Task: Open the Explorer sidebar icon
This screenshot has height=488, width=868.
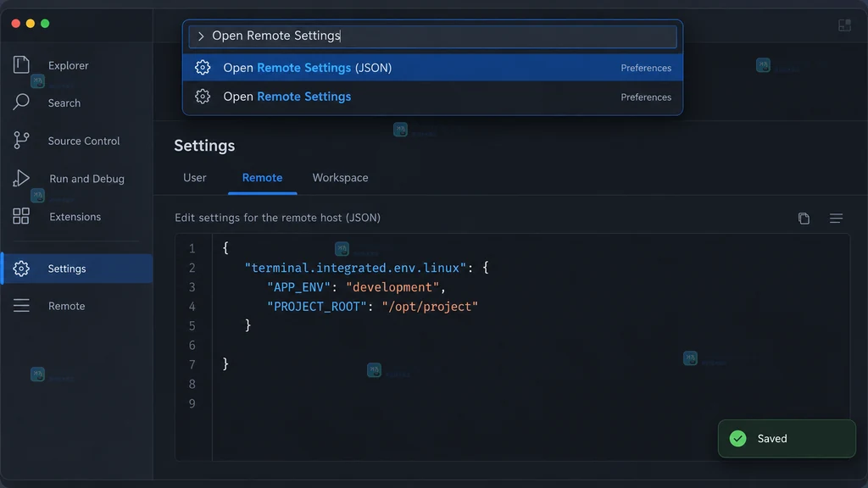Action: tap(21, 64)
